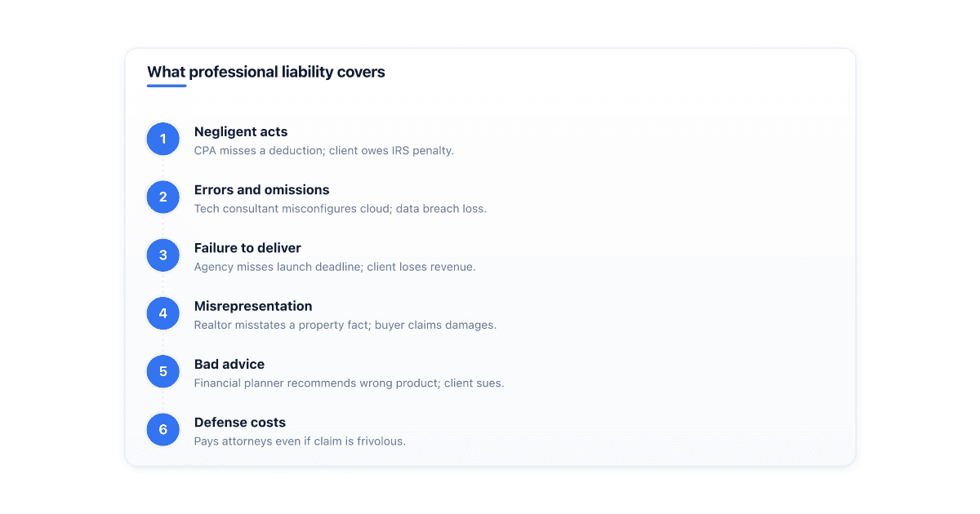Image resolution: width=980 pixels, height=514 pixels.
Task: Click the number 6 circle badge
Action: pos(163,430)
